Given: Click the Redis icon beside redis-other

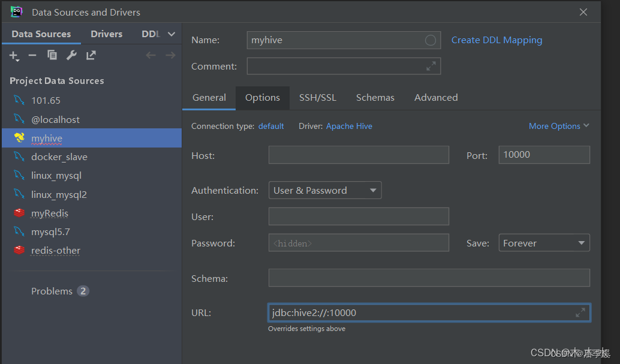Looking at the screenshot, I should coord(19,250).
